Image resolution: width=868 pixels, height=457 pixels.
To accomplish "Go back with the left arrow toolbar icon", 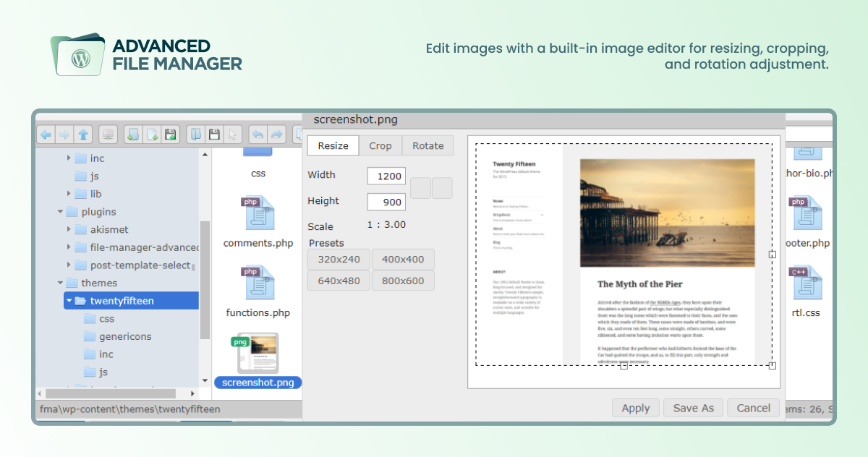I will click(x=46, y=134).
